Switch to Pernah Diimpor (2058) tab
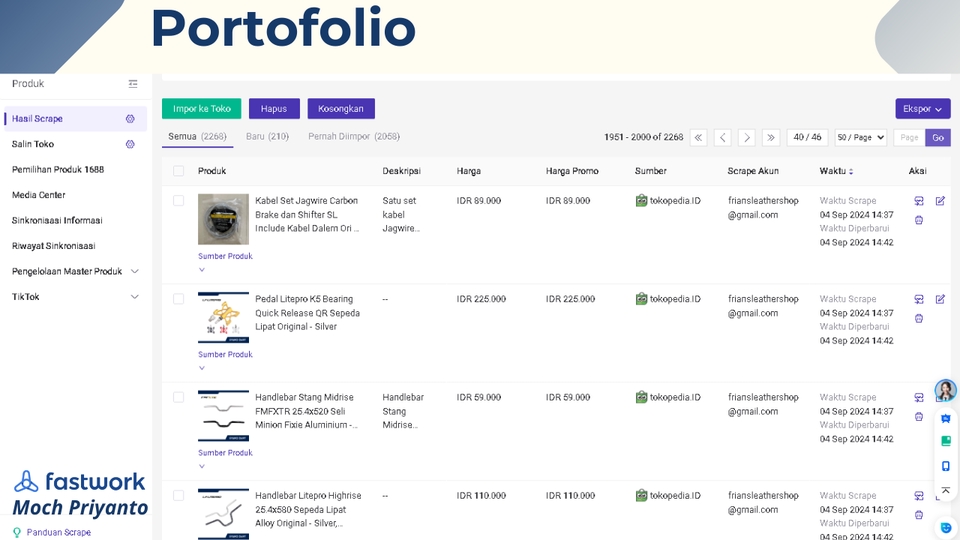This screenshot has height=540, width=960. [354, 137]
